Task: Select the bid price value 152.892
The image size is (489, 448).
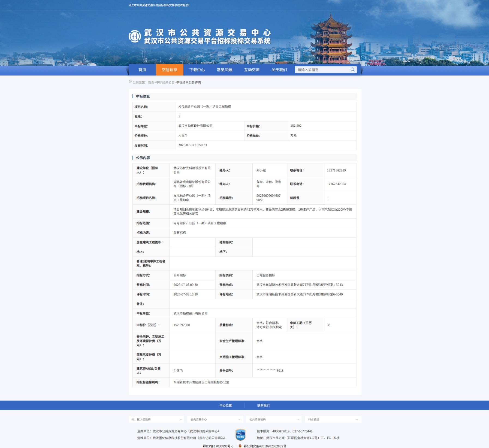Action: 296,126
